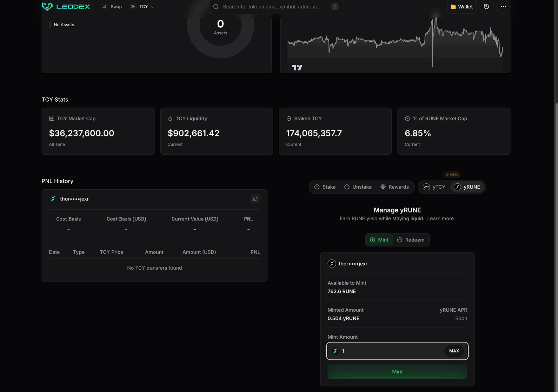Click the slash shortcut key hint

point(335,7)
